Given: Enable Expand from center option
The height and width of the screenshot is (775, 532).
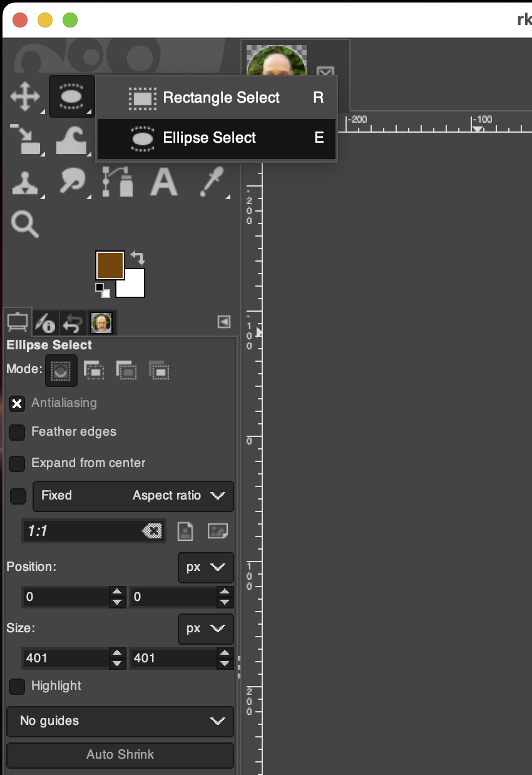Looking at the screenshot, I should 17,463.
